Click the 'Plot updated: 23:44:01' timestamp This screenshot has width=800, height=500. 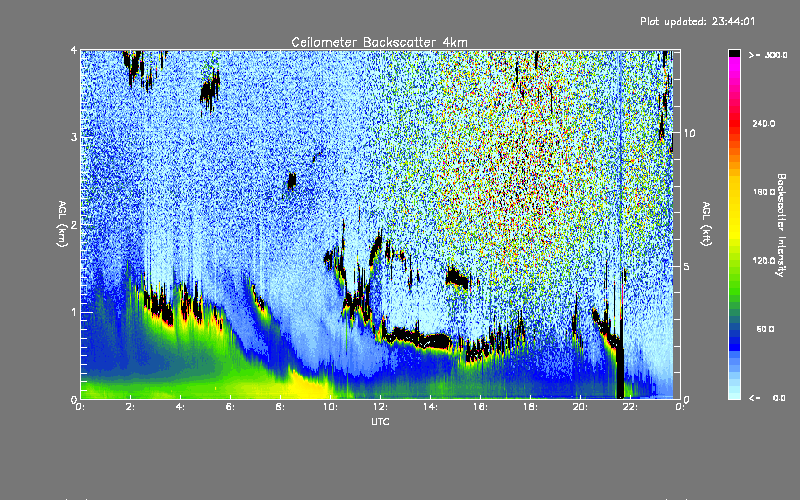[697, 21]
